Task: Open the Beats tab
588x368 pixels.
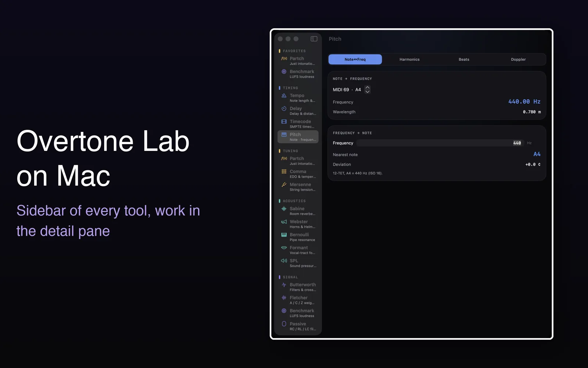Action: [464, 59]
